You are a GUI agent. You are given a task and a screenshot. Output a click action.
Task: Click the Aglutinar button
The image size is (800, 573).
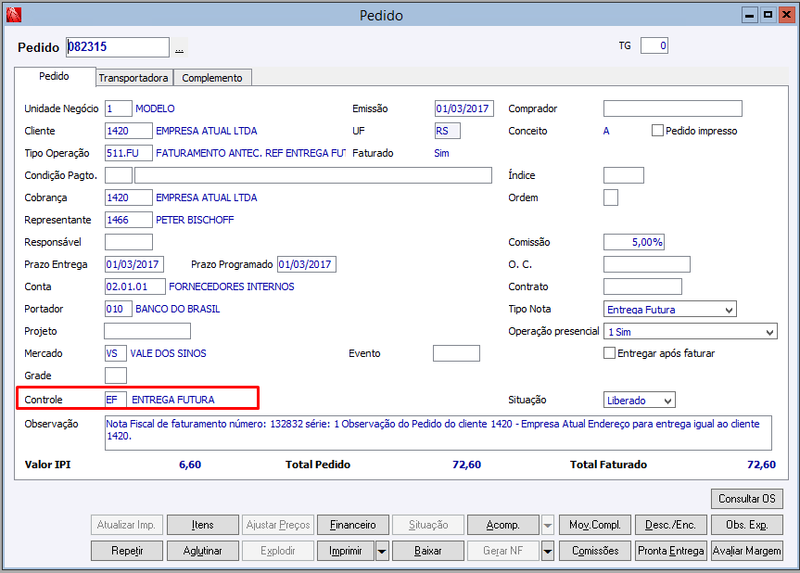(x=203, y=551)
